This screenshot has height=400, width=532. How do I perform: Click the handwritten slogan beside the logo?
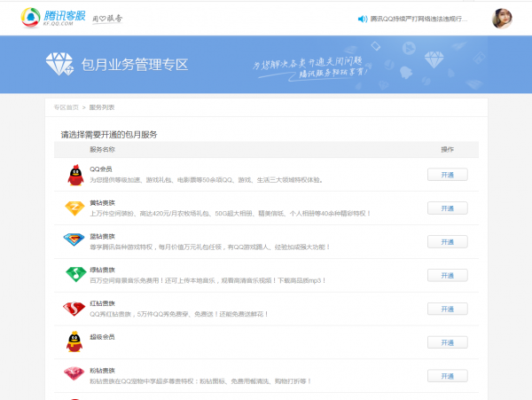point(107,19)
